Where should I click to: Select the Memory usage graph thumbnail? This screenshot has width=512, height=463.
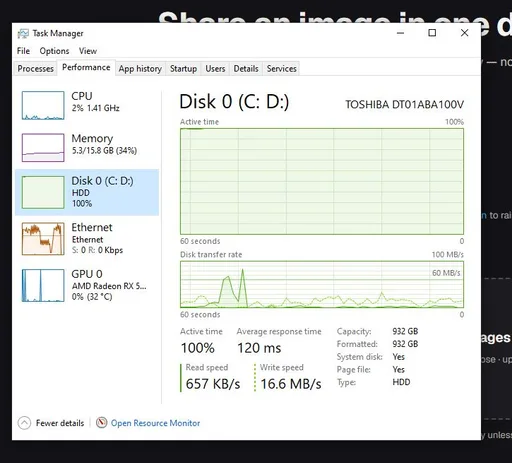click(x=43, y=148)
